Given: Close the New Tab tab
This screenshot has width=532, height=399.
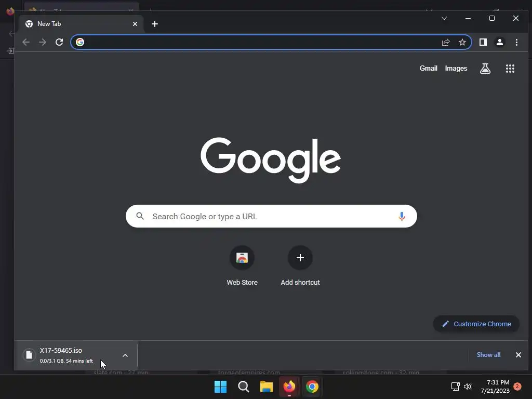Looking at the screenshot, I should tap(135, 24).
